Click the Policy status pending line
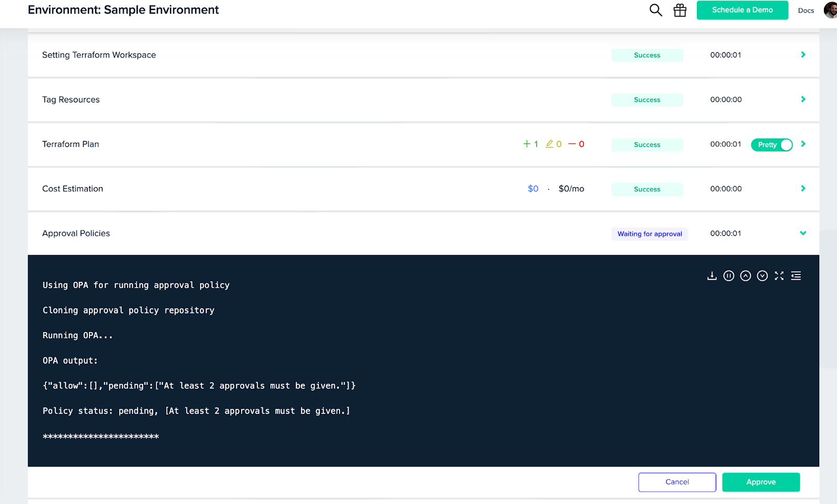The width and height of the screenshot is (837, 504). point(196,411)
